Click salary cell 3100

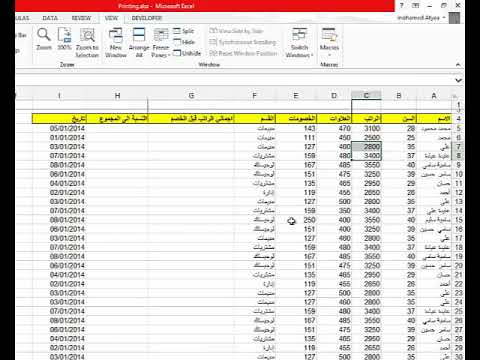[x=366, y=128]
